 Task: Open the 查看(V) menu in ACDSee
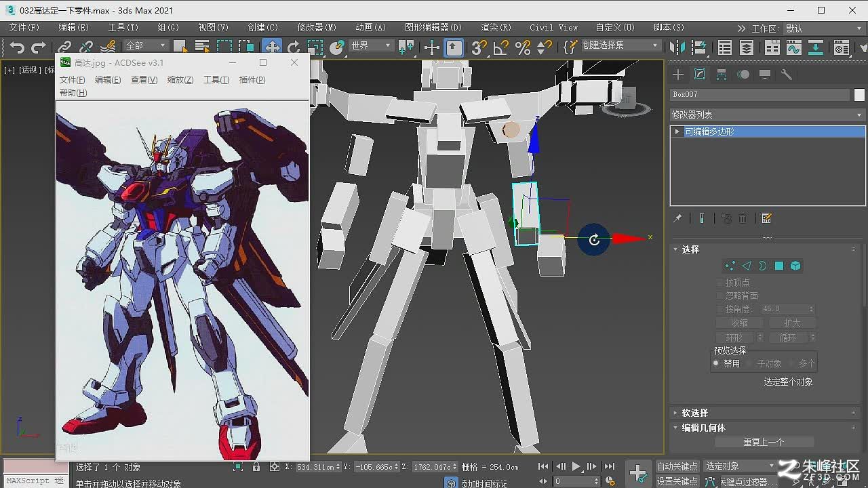pos(144,80)
